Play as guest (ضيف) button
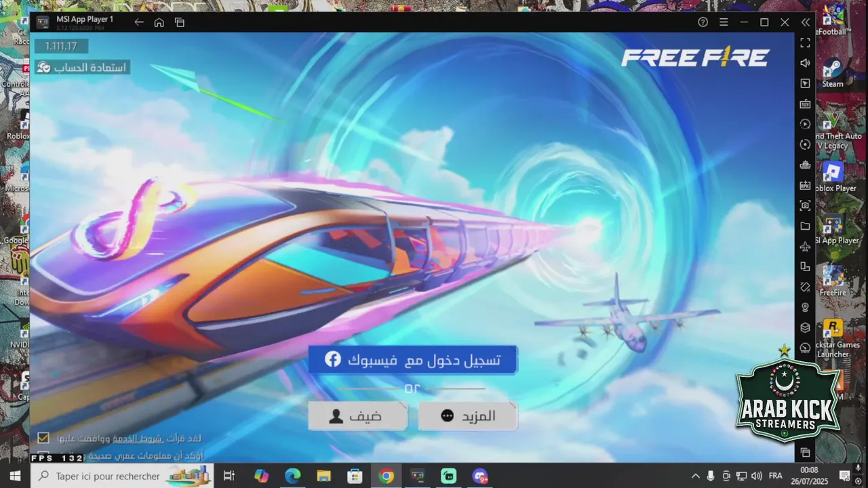 point(357,415)
